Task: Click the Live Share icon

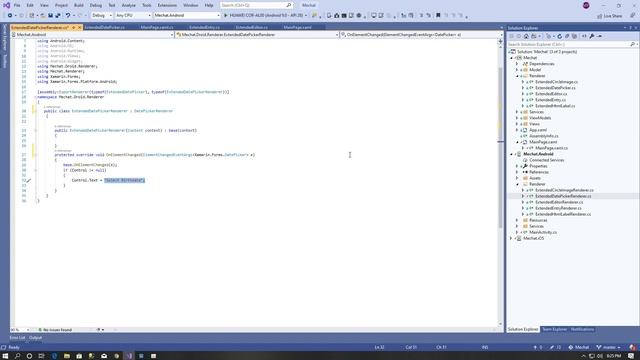Action: click(x=600, y=16)
